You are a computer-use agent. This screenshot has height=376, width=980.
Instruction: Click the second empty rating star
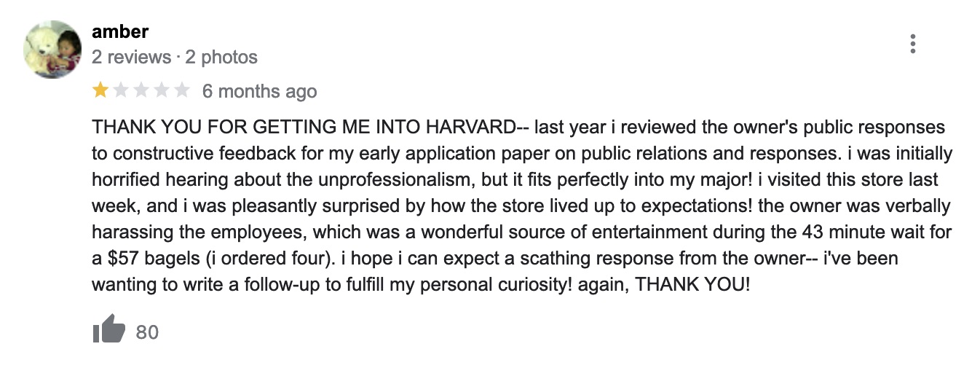[120, 90]
